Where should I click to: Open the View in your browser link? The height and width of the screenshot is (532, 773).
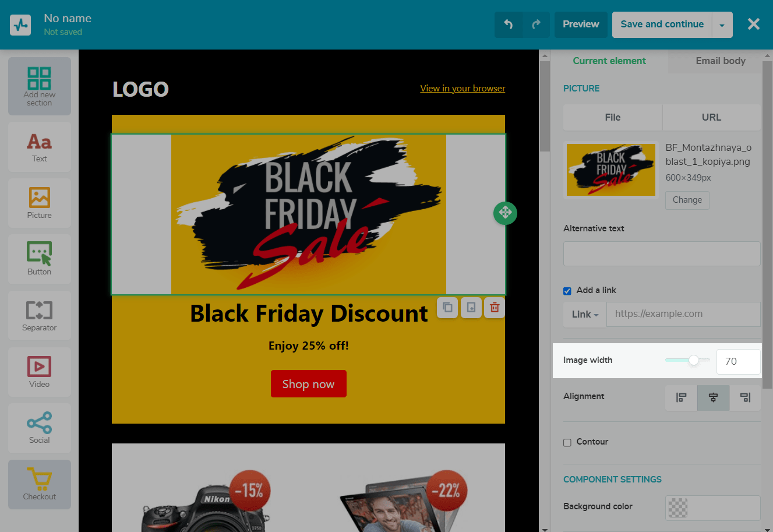point(463,89)
